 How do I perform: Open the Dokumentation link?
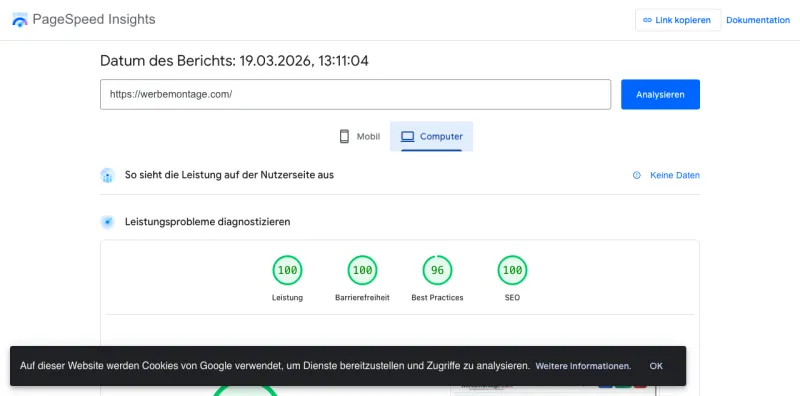click(x=758, y=20)
